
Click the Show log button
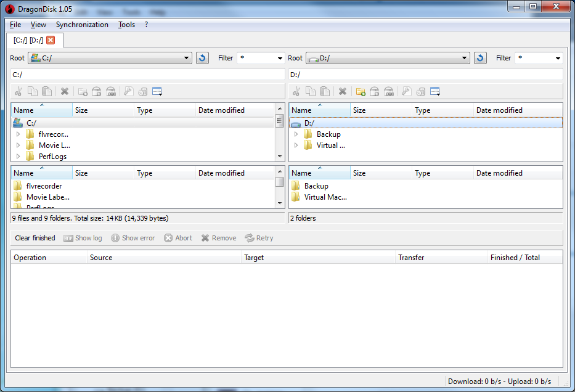83,238
